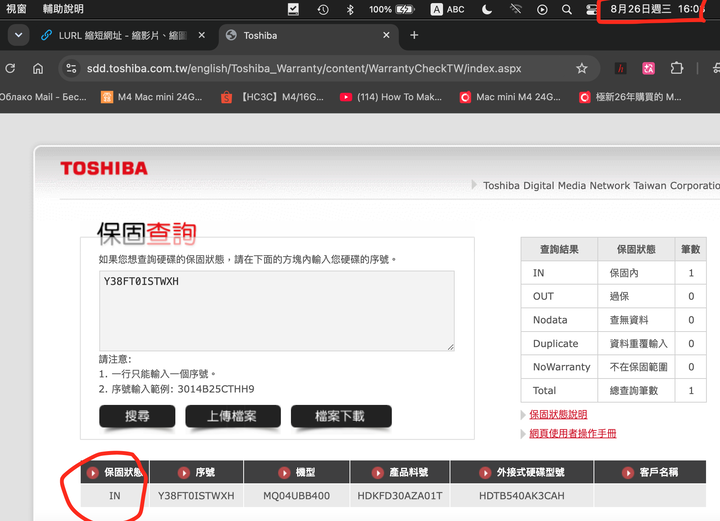This screenshot has height=521, width=720.
Task: Click the pink translate extension icon
Action: pos(648,68)
